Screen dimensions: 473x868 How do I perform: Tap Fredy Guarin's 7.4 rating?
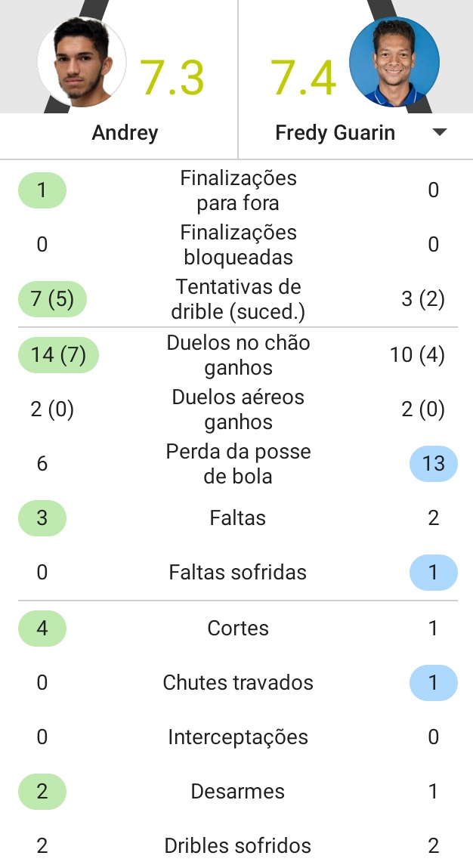point(303,76)
